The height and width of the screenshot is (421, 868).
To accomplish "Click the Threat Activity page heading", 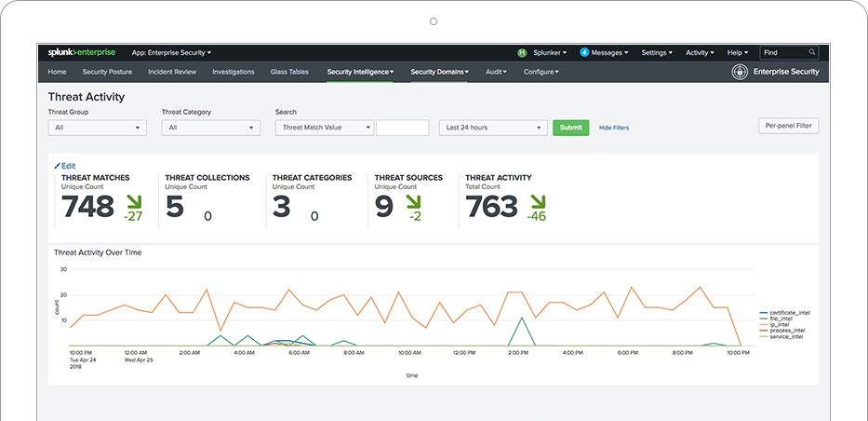I will pyautogui.click(x=87, y=97).
